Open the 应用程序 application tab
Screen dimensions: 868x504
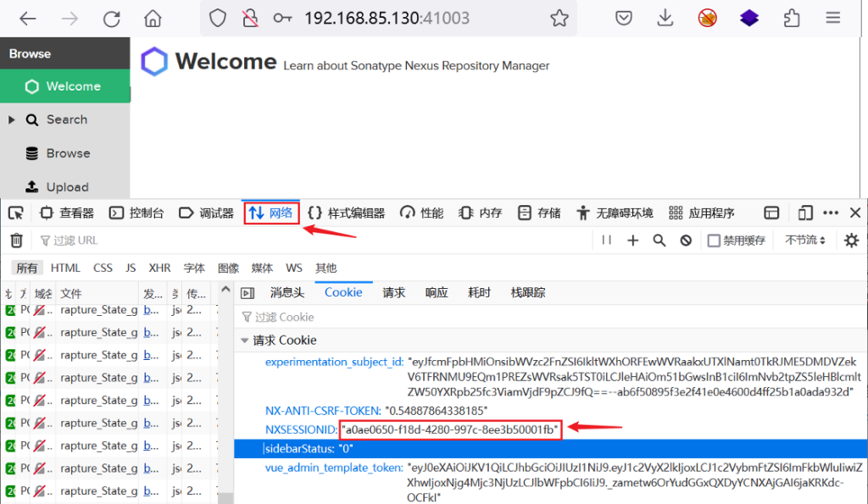pyautogui.click(x=702, y=213)
